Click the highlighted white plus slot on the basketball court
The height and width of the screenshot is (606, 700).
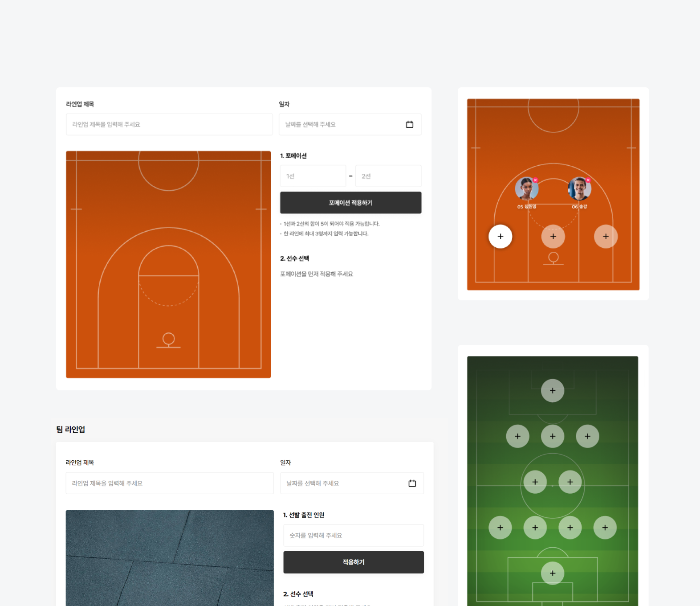tap(500, 237)
